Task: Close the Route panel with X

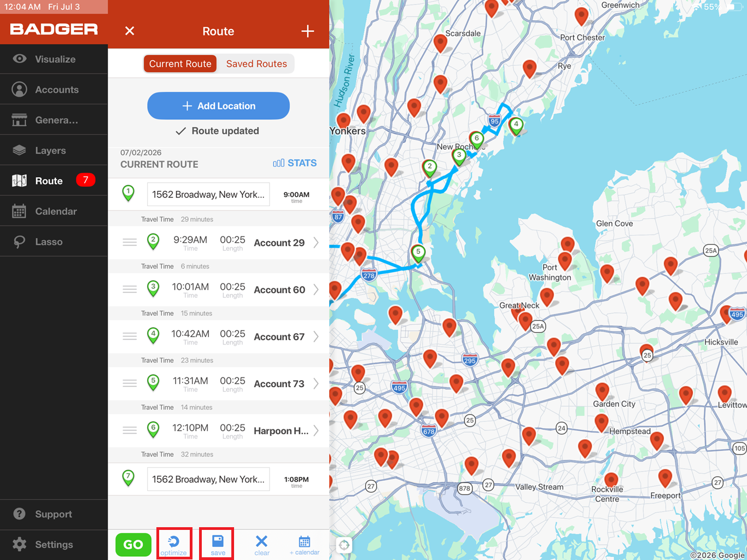Action: tap(130, 31)
